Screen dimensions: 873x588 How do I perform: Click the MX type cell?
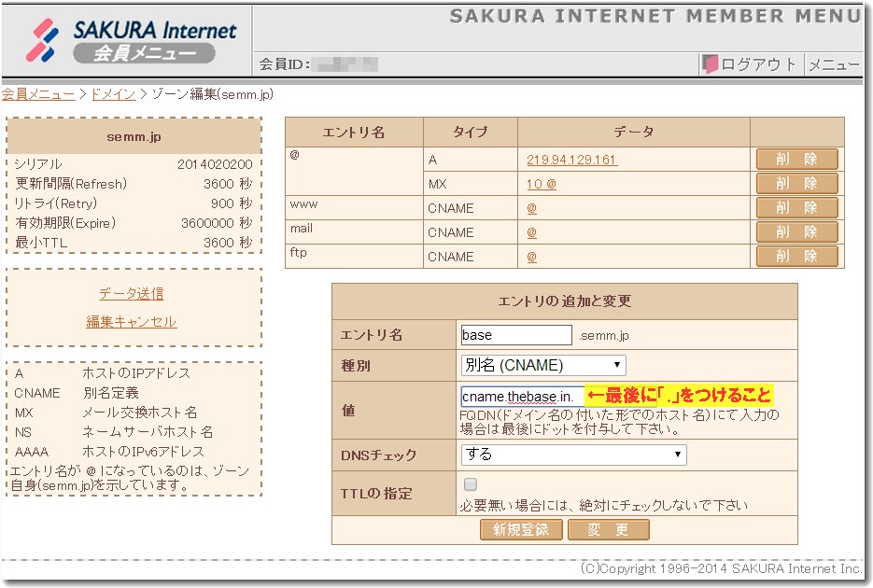coord(471,184)
